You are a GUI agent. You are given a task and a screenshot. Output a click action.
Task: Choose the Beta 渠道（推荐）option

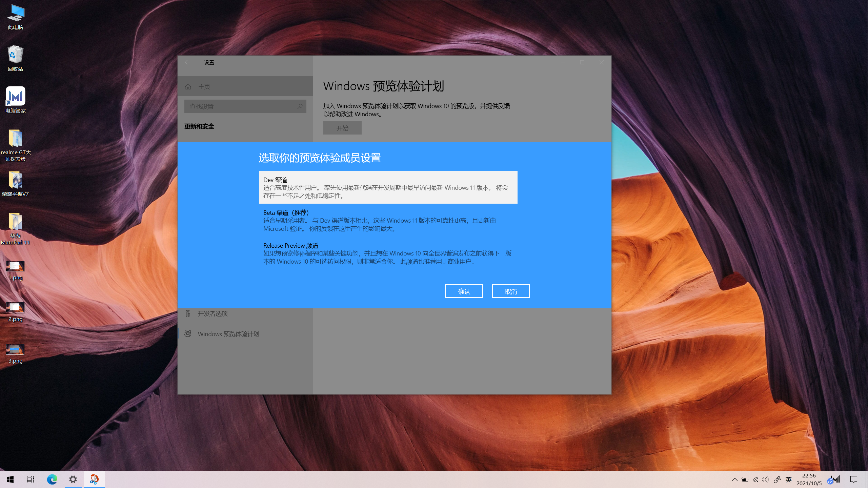point(388,220)
